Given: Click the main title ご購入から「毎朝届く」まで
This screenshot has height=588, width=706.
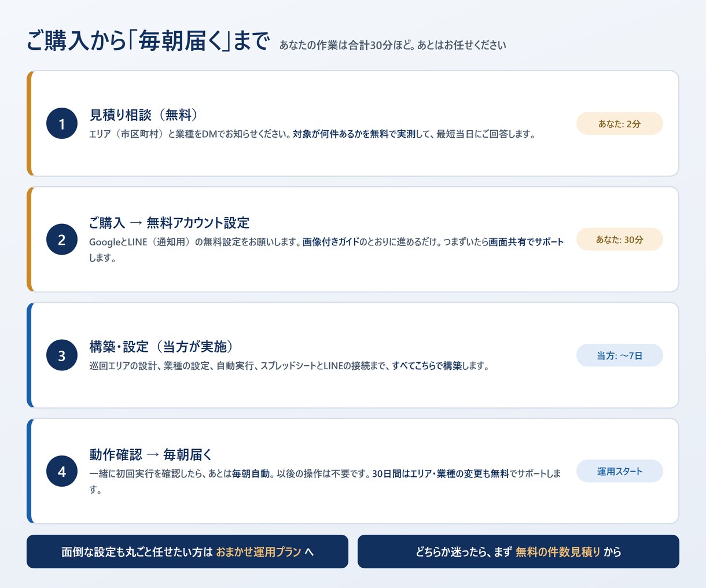Looking at the screenshot, I should coord(148,41).
